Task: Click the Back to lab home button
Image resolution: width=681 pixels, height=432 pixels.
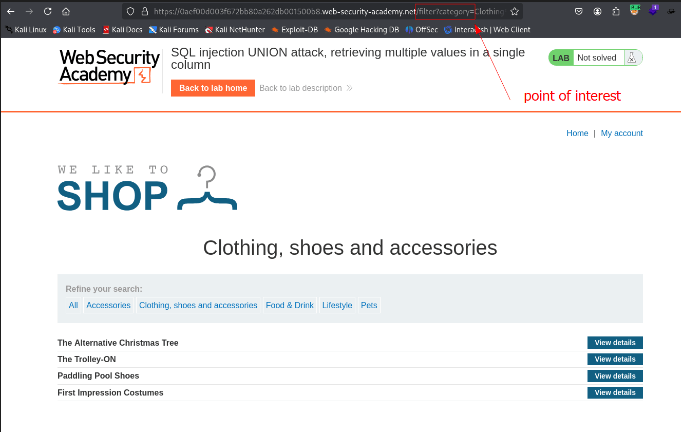Action: click(x=213, y=88)
